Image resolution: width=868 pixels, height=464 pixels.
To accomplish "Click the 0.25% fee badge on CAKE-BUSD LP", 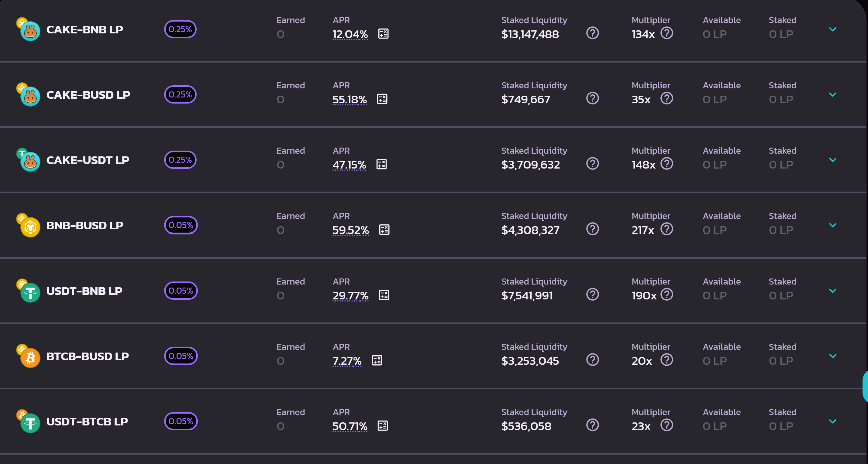I will tap(180, 95).
